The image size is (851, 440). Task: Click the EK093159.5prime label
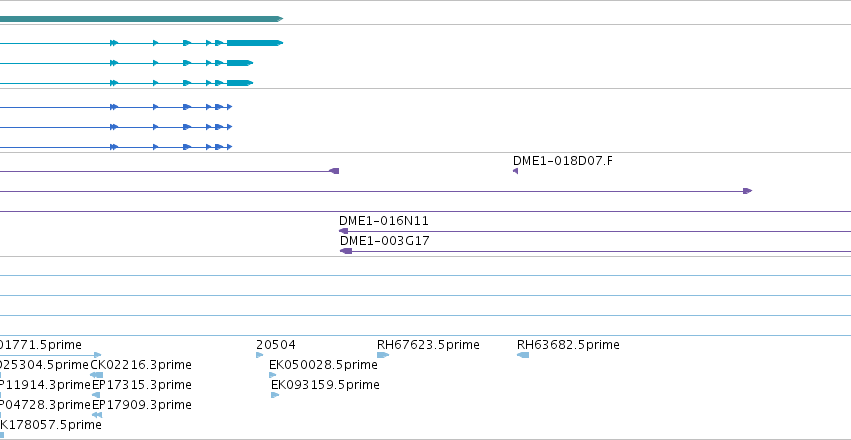click(325, 385)
